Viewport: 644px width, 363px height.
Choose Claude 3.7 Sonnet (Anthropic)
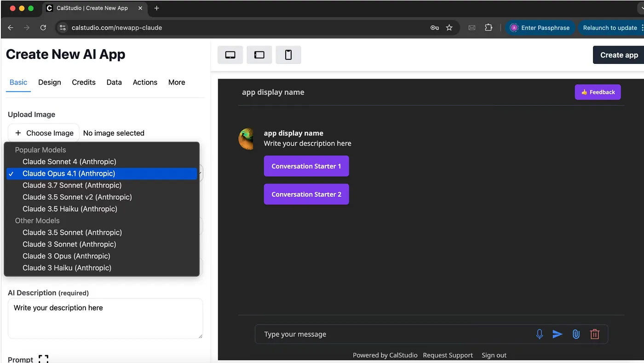pos(102,185)
